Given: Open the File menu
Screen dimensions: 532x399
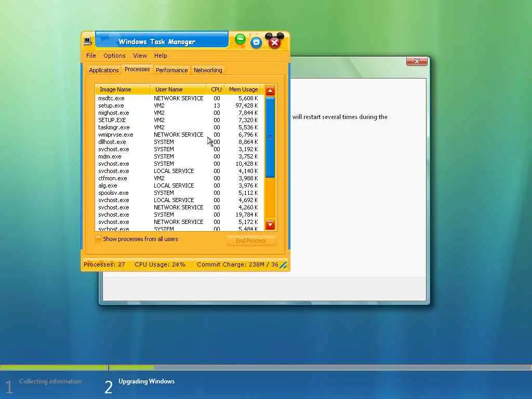Looking at the screenshot, I should 90,56.
